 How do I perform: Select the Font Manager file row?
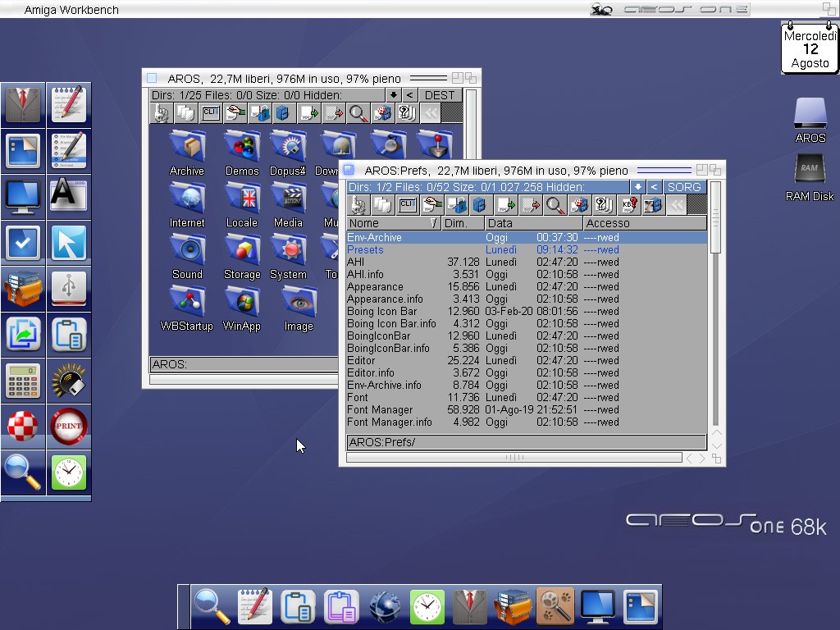point(380,410)
